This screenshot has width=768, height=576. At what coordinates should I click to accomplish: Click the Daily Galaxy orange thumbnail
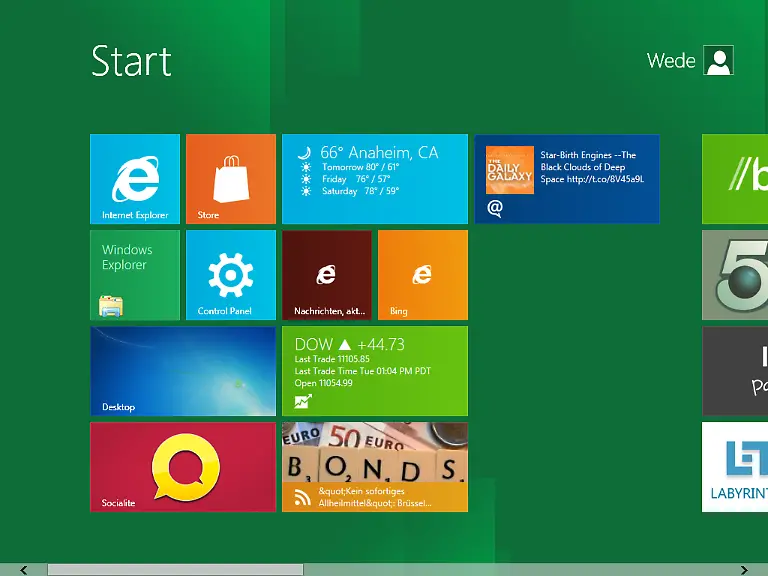click(509, 169)
